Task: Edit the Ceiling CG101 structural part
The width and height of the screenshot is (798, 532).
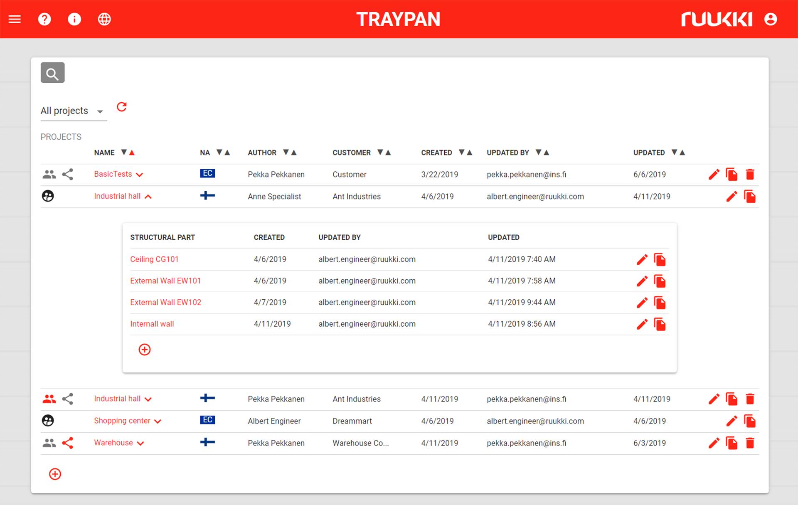Action: click(x=642, y=260)
